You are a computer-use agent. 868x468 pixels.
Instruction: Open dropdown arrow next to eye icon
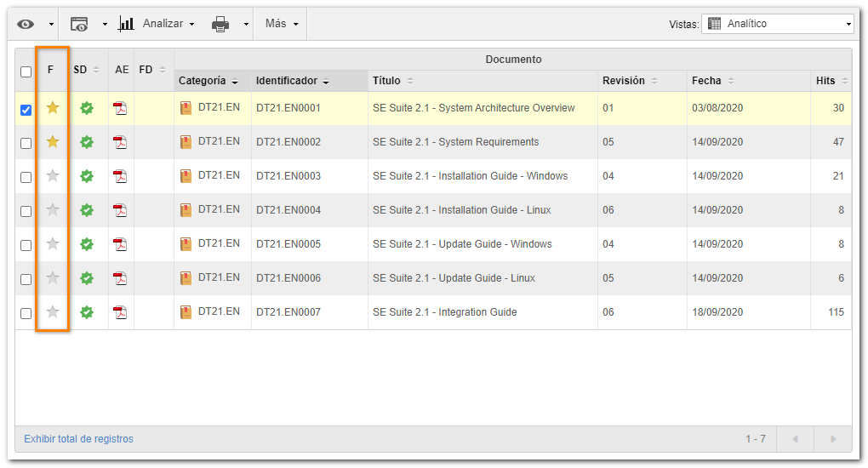tap(51, 25)
